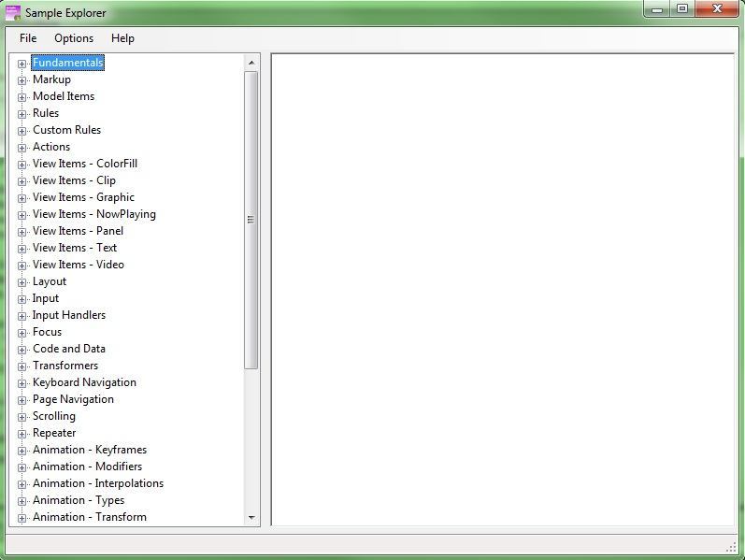The width and height of the screenshot is (745, 560).
Task: Expand View Items - Clip node
Action: (21, 181)
